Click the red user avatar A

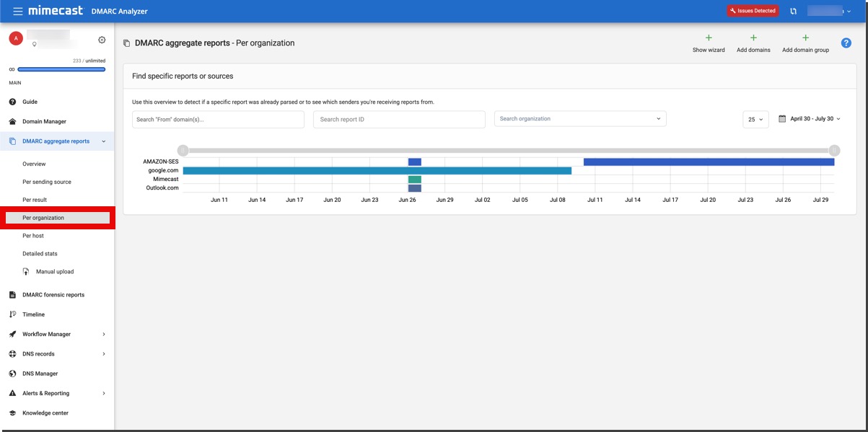pyautogui.click(x=16, y=38)
